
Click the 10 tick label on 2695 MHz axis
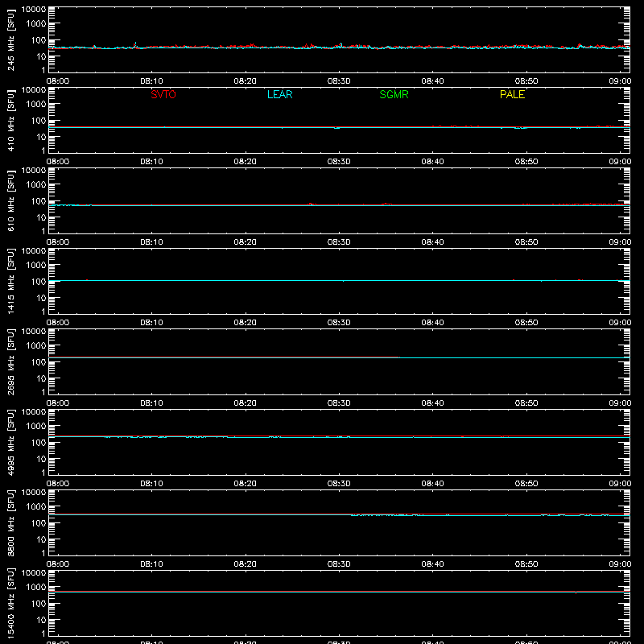coord(42,378)
